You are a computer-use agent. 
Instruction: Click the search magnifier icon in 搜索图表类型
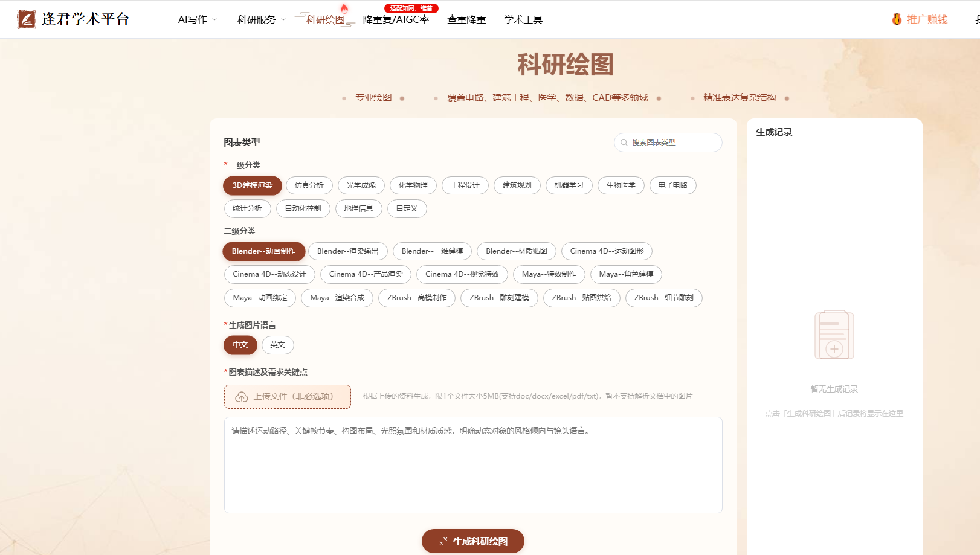click(624, 143)
